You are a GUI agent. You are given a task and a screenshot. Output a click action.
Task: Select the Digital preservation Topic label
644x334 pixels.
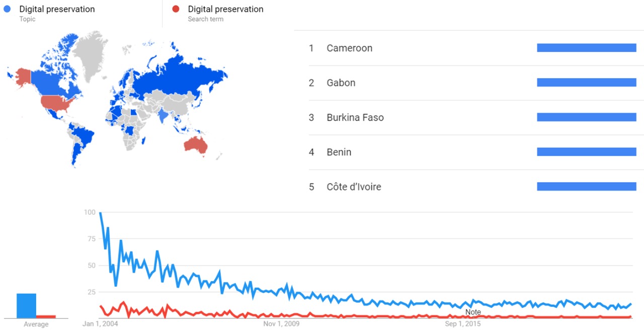click(57, 9)
